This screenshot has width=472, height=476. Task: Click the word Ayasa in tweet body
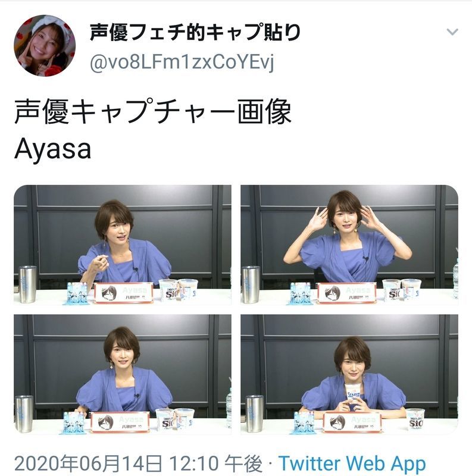[x=52, y=149]
